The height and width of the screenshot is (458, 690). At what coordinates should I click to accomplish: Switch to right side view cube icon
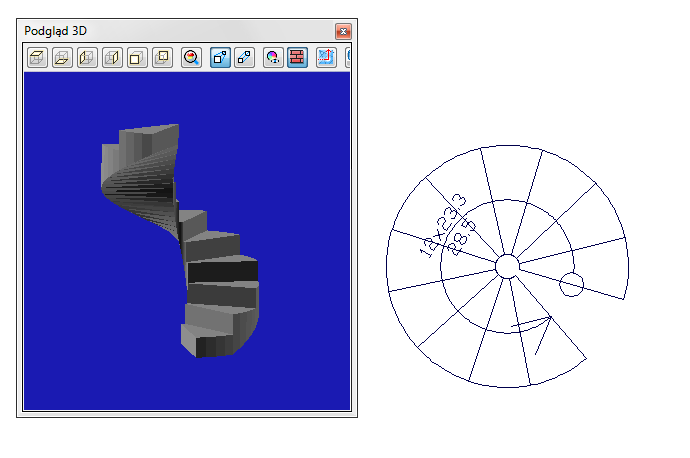click(112, 57)
